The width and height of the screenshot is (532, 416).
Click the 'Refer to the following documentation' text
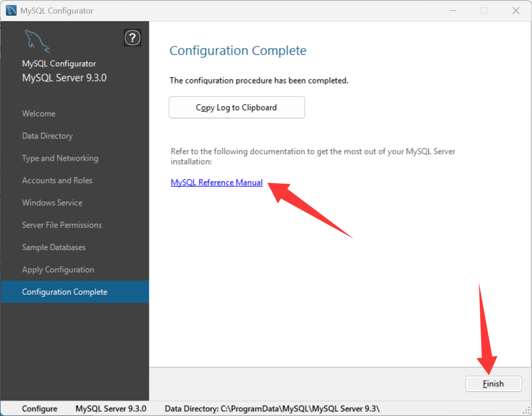click(313, 156)
